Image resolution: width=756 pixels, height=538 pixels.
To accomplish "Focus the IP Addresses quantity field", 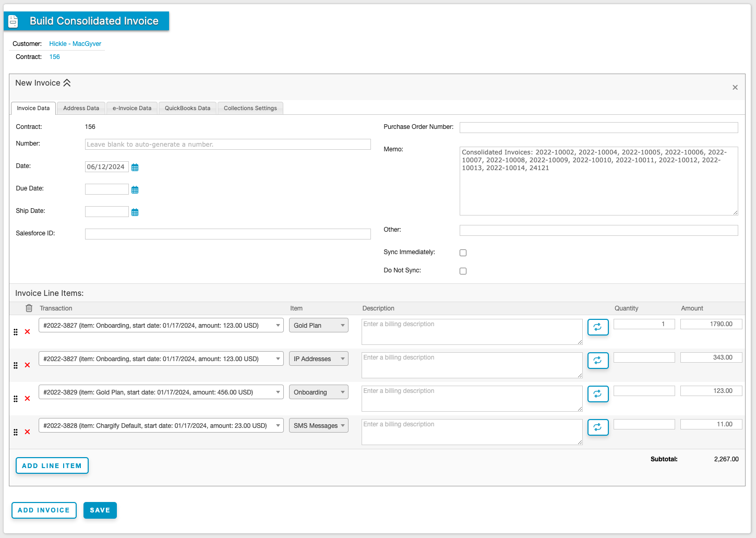I will coord(644,357).
